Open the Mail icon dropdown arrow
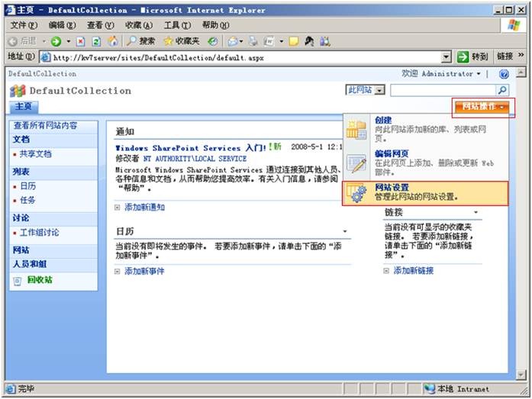The width and height of the screenshot is (532, 399). click(x=241, y=42)
